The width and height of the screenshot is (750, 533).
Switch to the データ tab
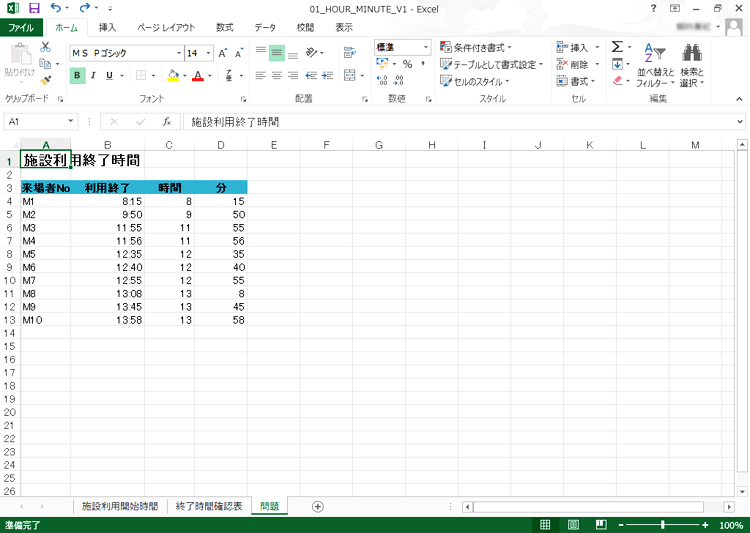[265, 27]
